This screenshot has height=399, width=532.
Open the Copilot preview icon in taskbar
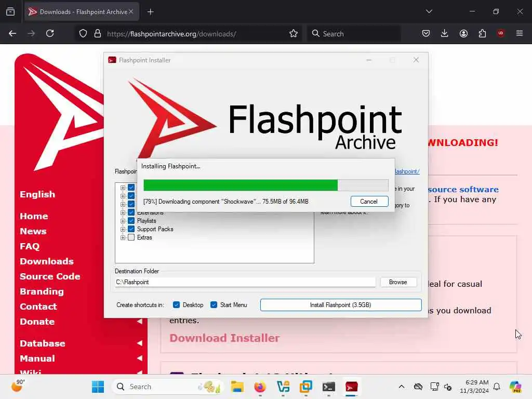515,387
